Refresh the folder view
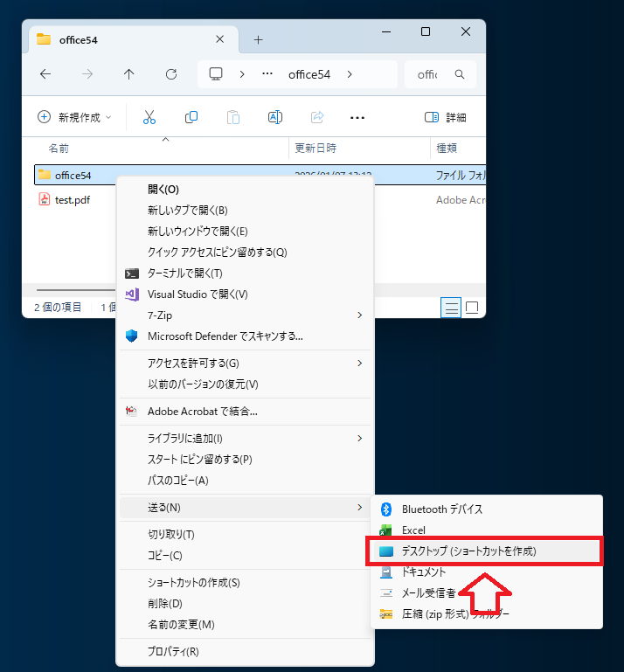The width and height of the screenshot is (624, 672). [x=171, y=74]
